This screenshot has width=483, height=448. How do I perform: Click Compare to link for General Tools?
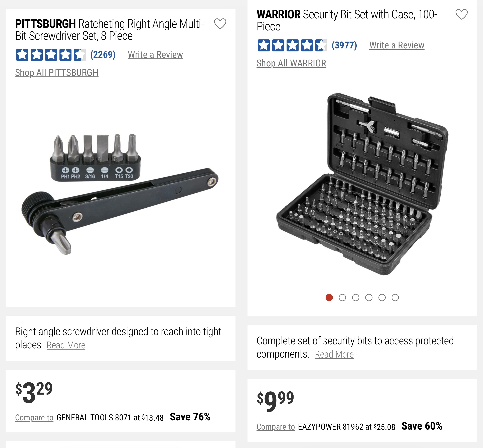pyautogui.click(x=34, y=417)
